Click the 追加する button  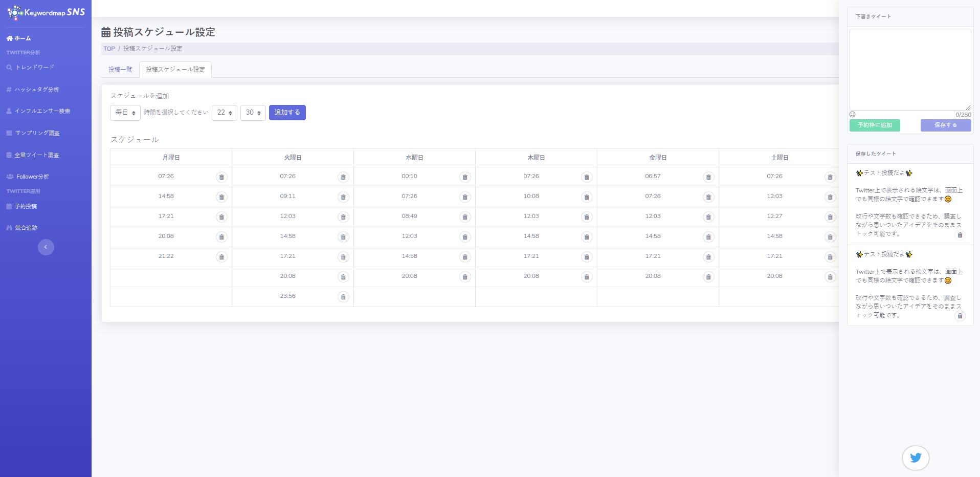[x=287, y=113]
